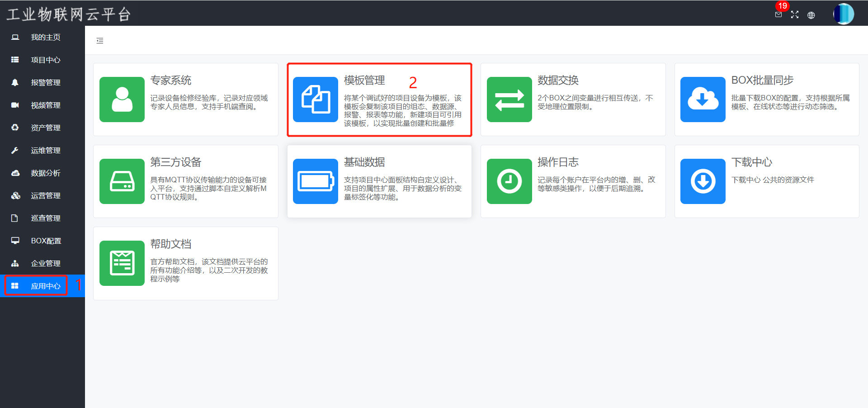Open the 下载中心 blue download icon
The width and height of the screenshot is (868, 408).
703,181
